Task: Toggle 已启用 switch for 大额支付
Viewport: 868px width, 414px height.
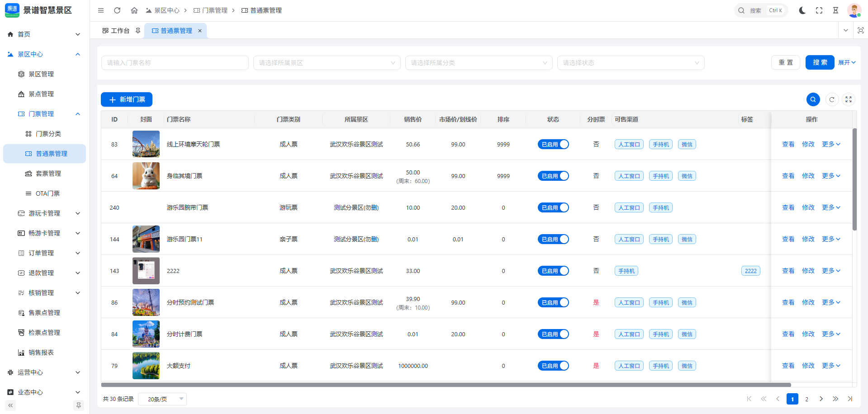Action: click(x=553, y=366)
